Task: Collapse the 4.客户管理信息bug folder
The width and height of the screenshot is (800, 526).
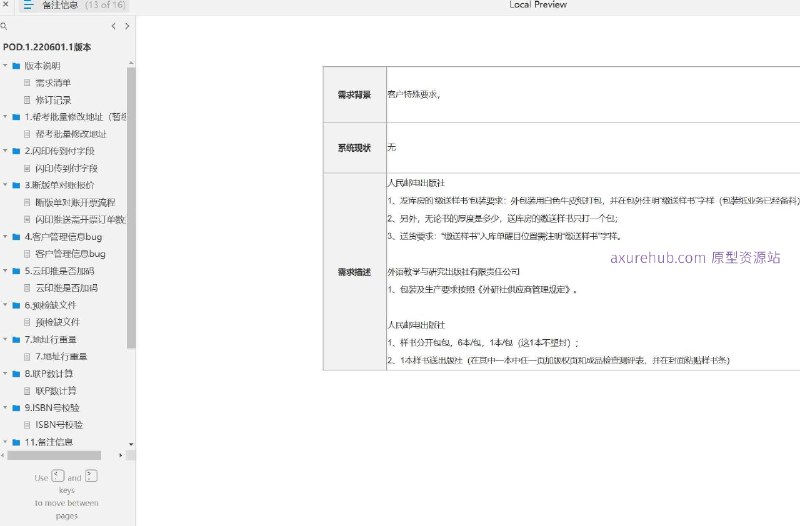Action: [5, 236]
